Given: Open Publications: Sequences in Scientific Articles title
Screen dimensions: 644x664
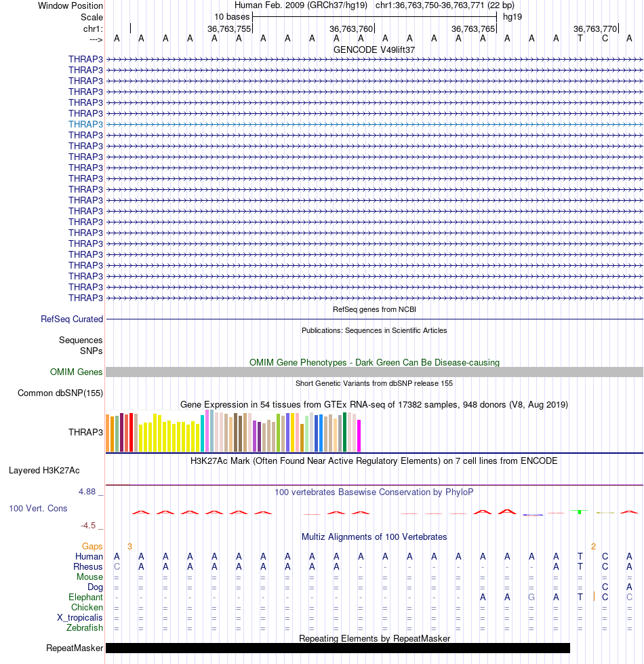Looking at the screenshot, I should coord(374,330).
